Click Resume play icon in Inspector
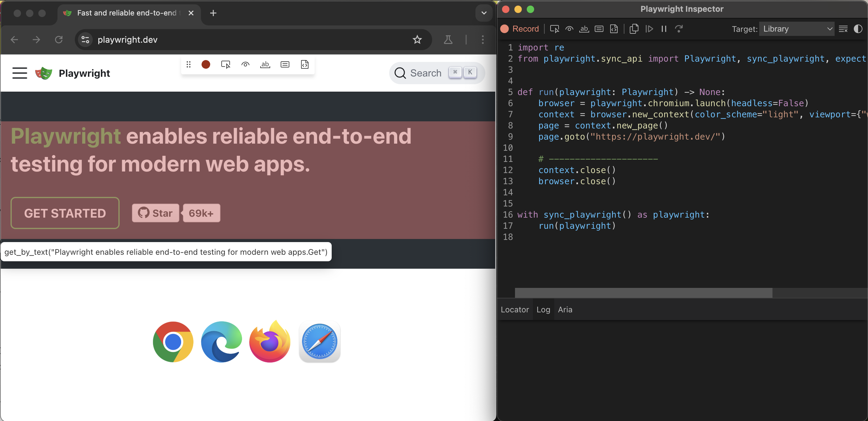 [649, 29]
